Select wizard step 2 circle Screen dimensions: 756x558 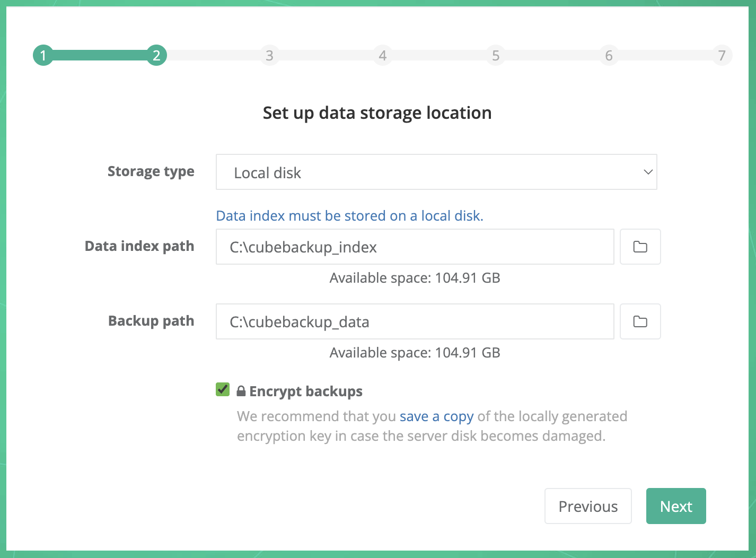[156, 55]
